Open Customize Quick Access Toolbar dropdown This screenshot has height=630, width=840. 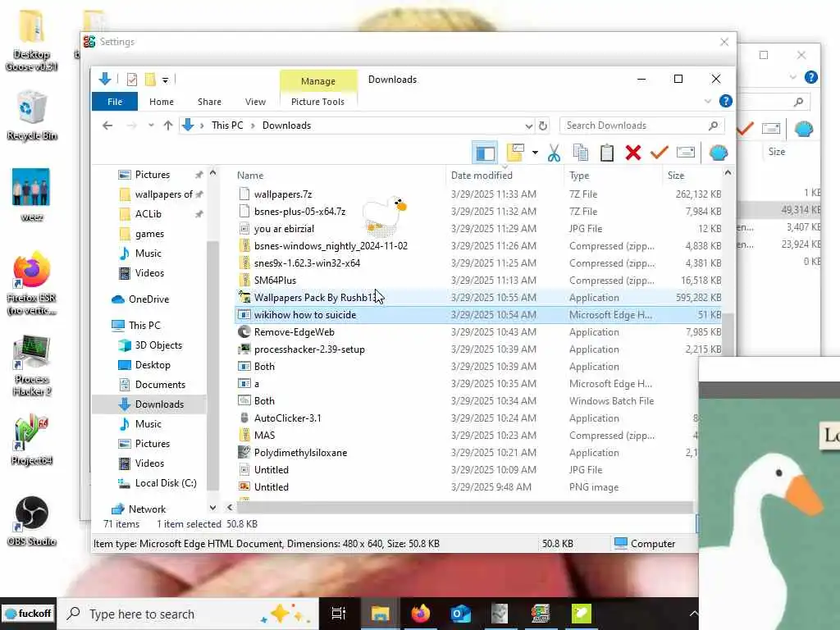(166, 80)
